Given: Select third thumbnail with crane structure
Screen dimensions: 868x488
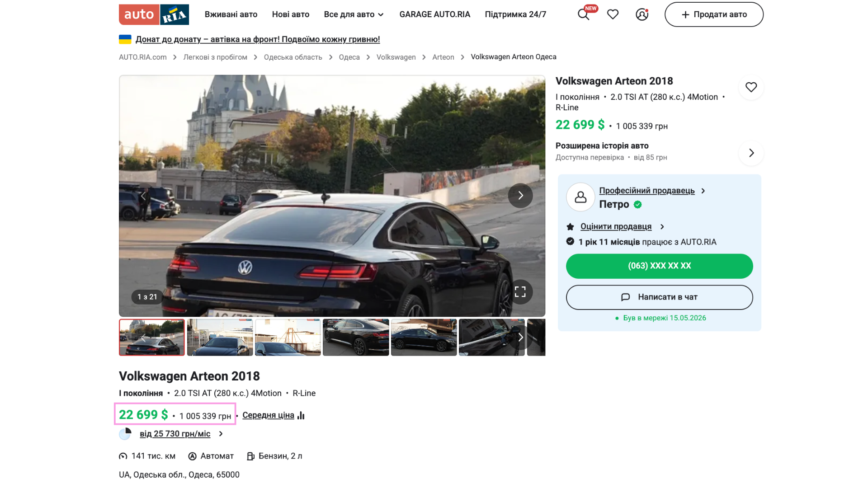Looking at the screenshot, I should (x=288, y=338).
